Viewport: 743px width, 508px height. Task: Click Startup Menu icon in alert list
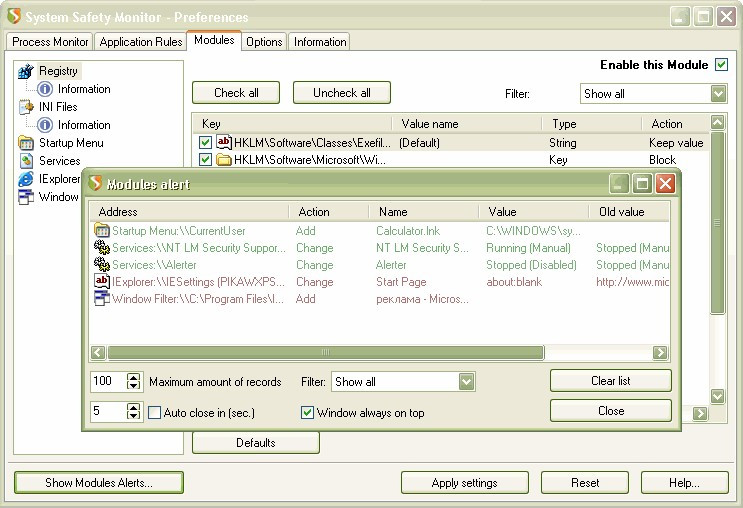tap(102, 230)
